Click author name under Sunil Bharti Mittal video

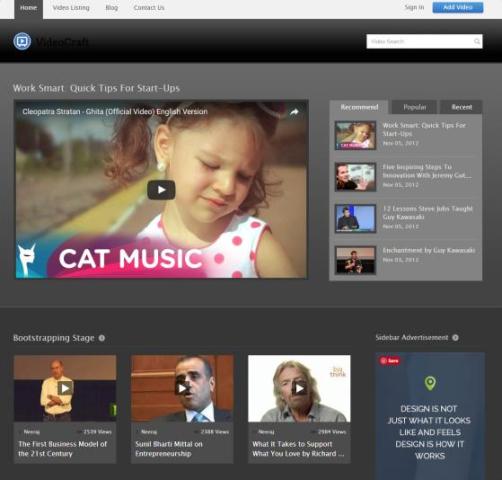(x=149, y=432)
